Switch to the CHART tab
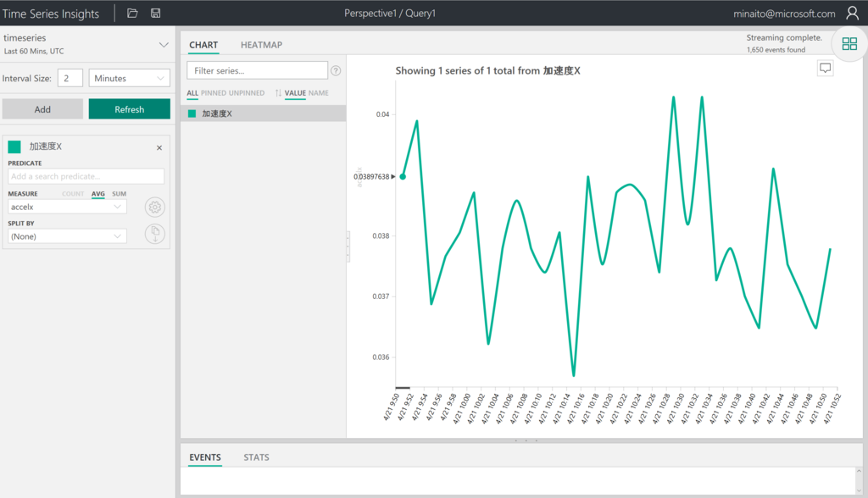Screen dimensions: 868x498 (203, 45)
